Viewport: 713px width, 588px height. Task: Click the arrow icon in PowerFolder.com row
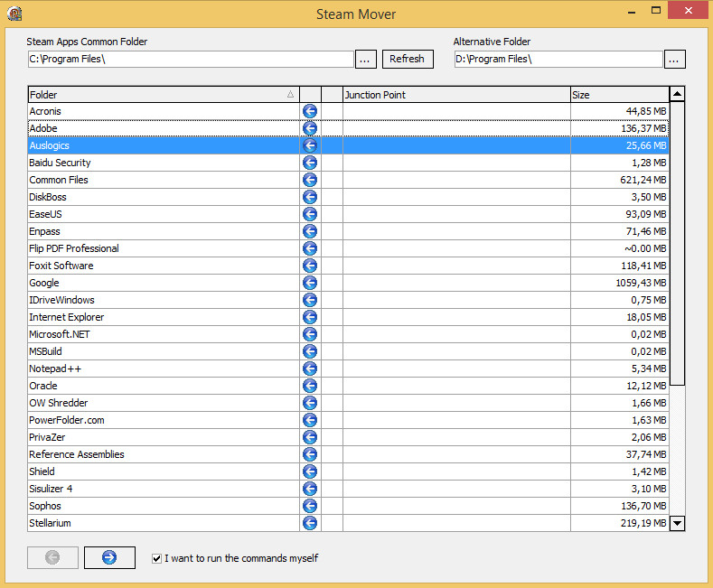pos(310,420)
